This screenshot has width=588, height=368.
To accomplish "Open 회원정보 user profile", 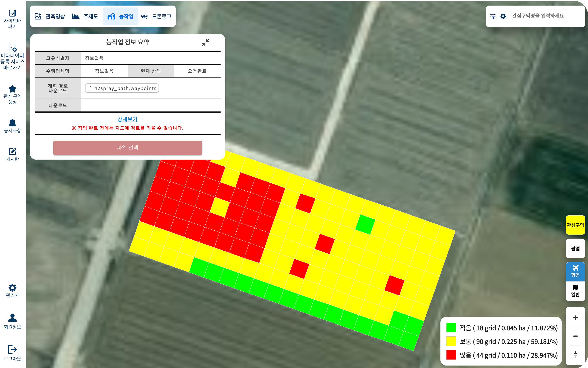I will tap(12, 318).
